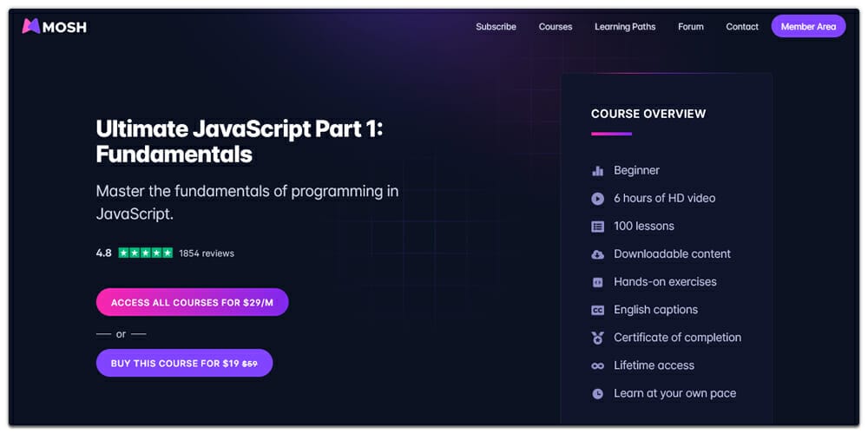Open the Courses nav item

pos(556,27)
